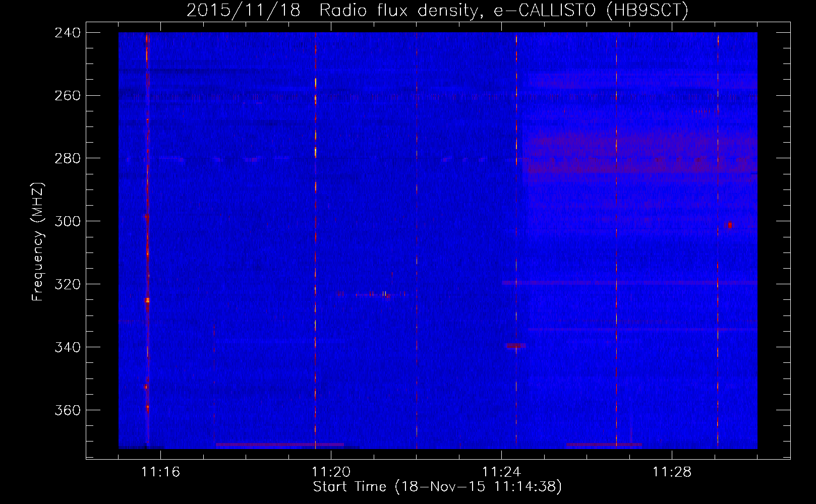Click the 360 frequency tick label
The image size is (816, 504).
click(67, 411)
